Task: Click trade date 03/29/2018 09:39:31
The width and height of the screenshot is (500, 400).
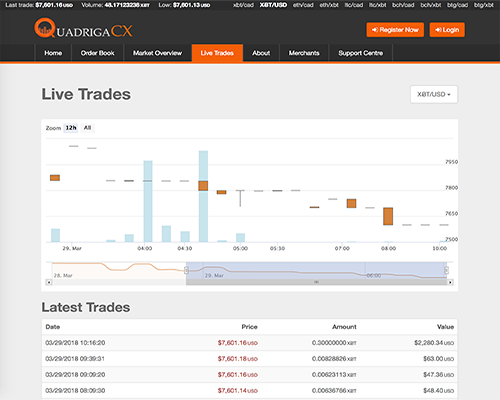Action: 75,359
